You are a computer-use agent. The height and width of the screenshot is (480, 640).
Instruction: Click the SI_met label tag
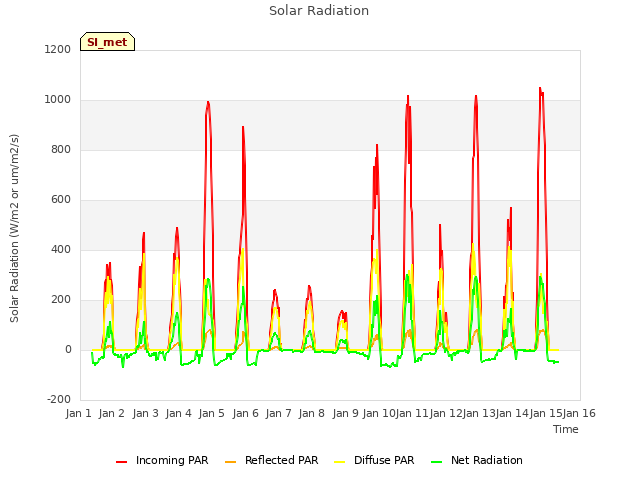[x=107, y=42]
